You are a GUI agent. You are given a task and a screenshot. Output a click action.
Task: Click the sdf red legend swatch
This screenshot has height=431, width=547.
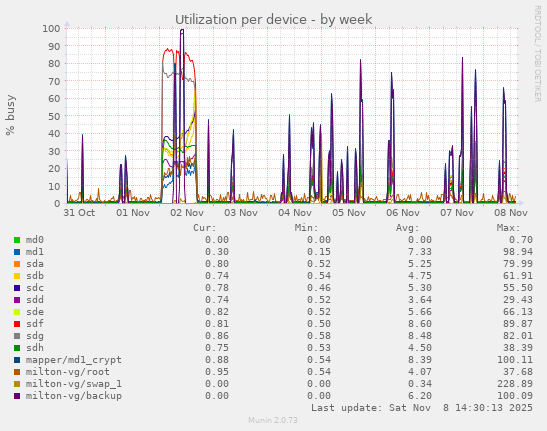(17, 324)
